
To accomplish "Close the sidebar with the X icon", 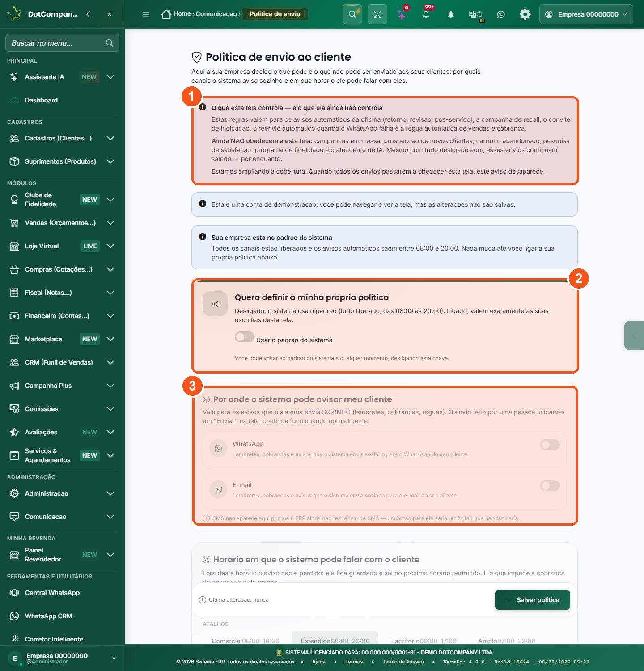I will click(x=110, y=14).
